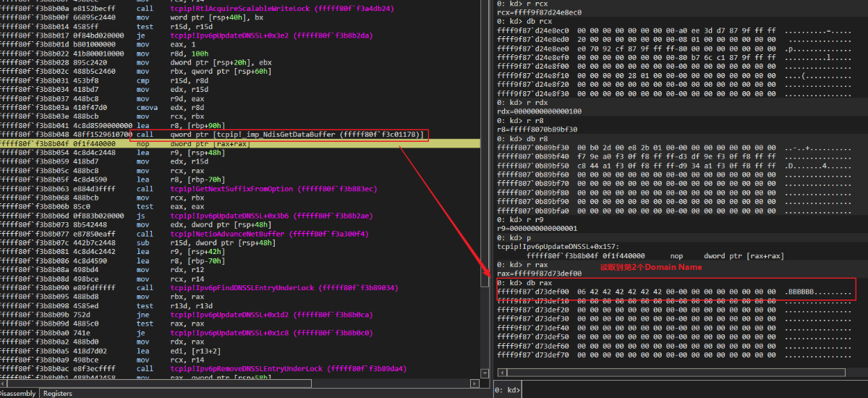Click the 'rax=ffff9f87d73def00' output line
Image resolution: width=868 pixels, height=398 pixels.
(540, 274)
